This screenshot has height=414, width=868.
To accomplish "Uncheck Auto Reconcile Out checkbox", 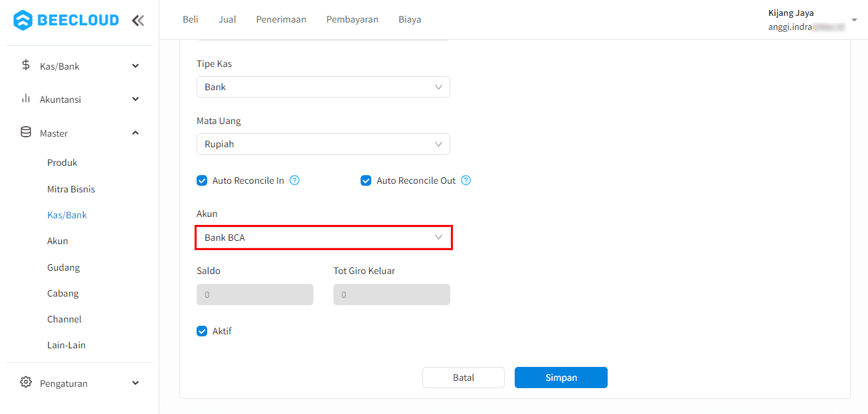I will point(366,180).
